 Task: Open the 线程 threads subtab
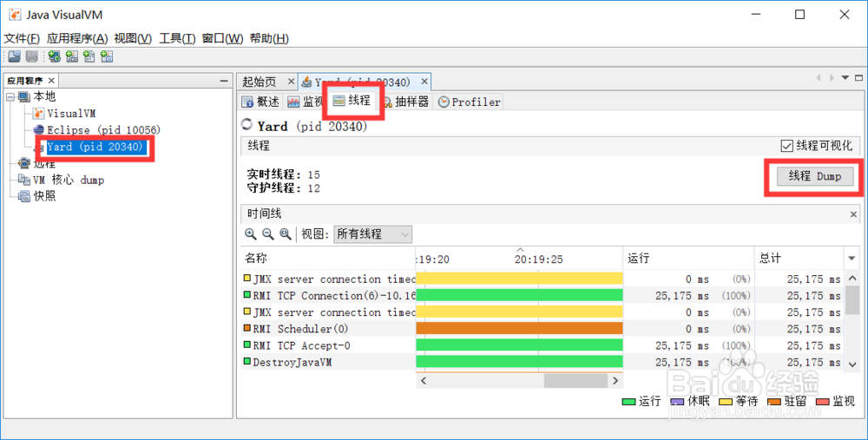[x=352, y=101]
